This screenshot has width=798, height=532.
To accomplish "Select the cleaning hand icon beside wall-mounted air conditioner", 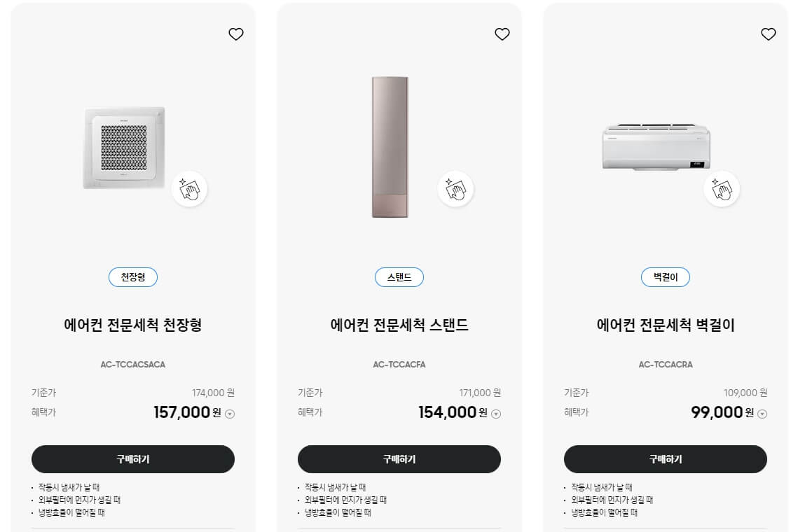I will (722, 188).
